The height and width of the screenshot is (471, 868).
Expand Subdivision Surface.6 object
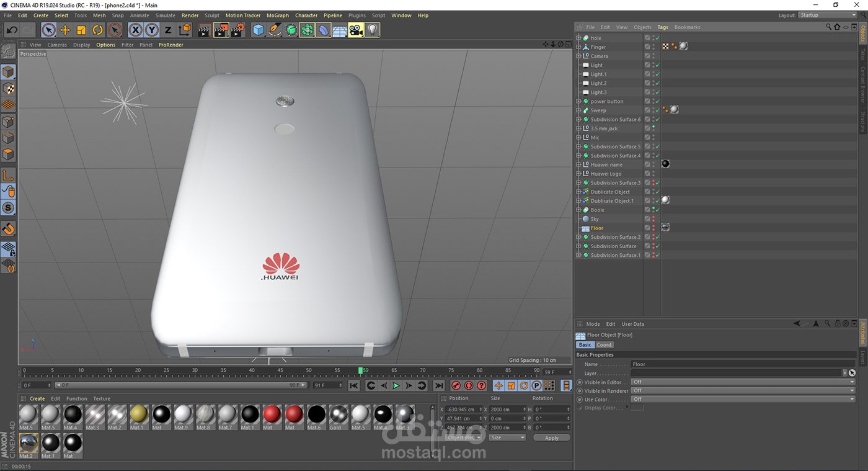pyautogui.click(x=578, y=119)
